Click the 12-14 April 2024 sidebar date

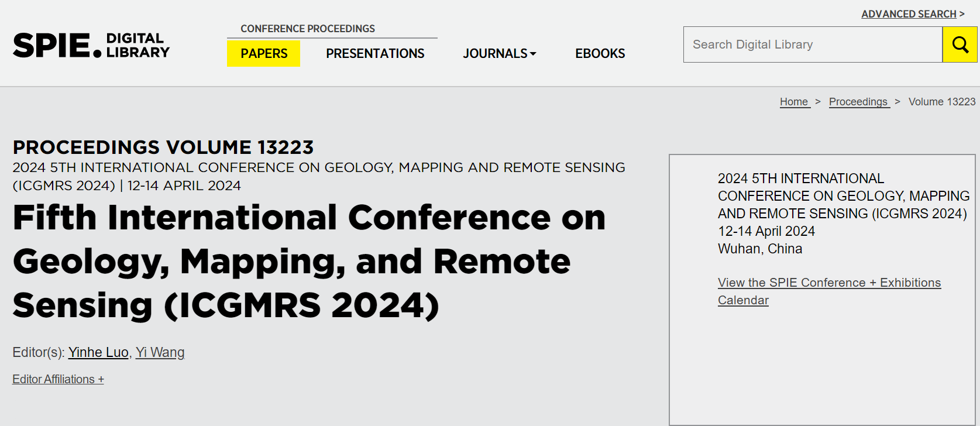(x=766, y=231)
